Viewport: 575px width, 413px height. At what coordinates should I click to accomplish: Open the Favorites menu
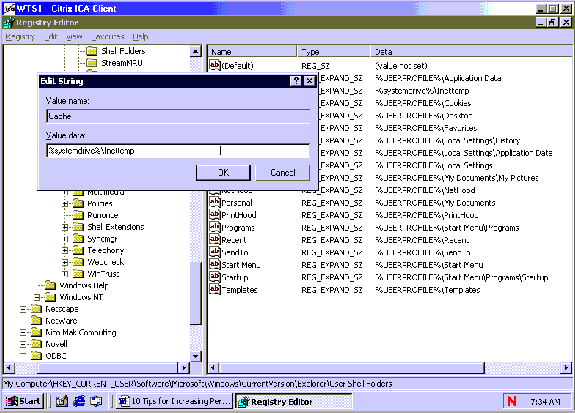108,37
